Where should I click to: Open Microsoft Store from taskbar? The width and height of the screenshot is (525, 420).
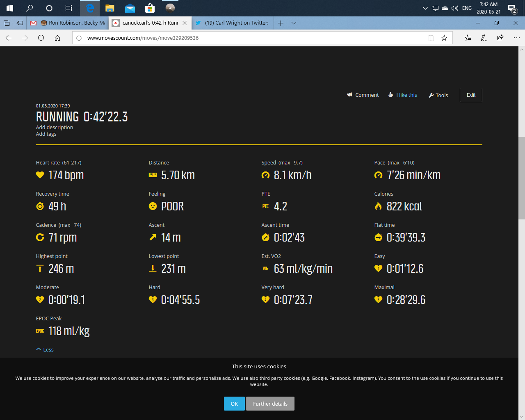(150, 8)
